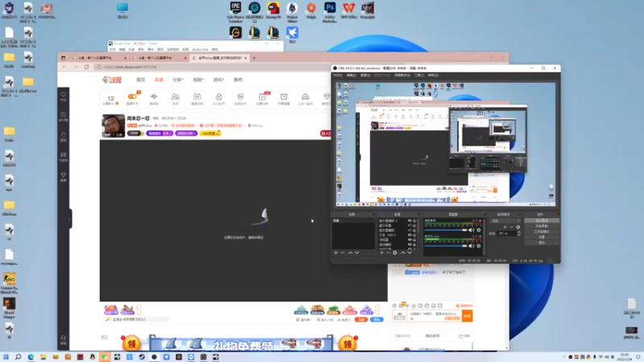Expand the 视频 dropdown in Douyu navigation
This screenshot has width=644, height=362.
tap(198, 80)
